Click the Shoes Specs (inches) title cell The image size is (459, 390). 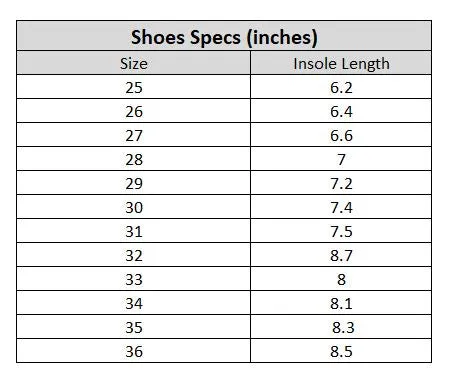[224, 36]
